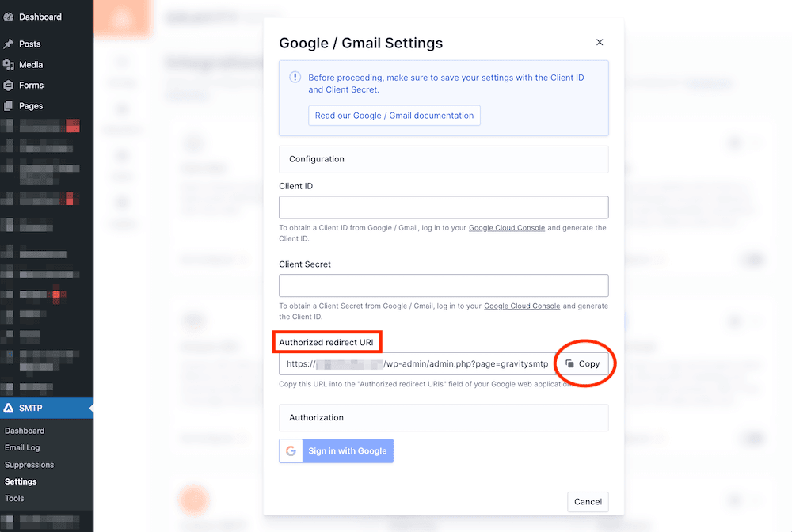
Task: Focus the Client Secret input field
Action: pyautogui.click(x=444, y=286)
